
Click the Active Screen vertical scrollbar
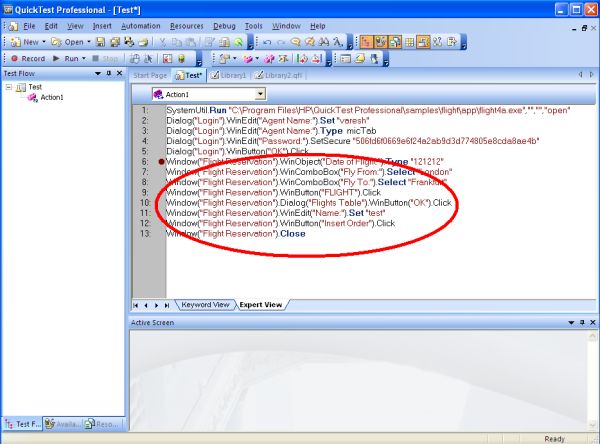point(592,380)
